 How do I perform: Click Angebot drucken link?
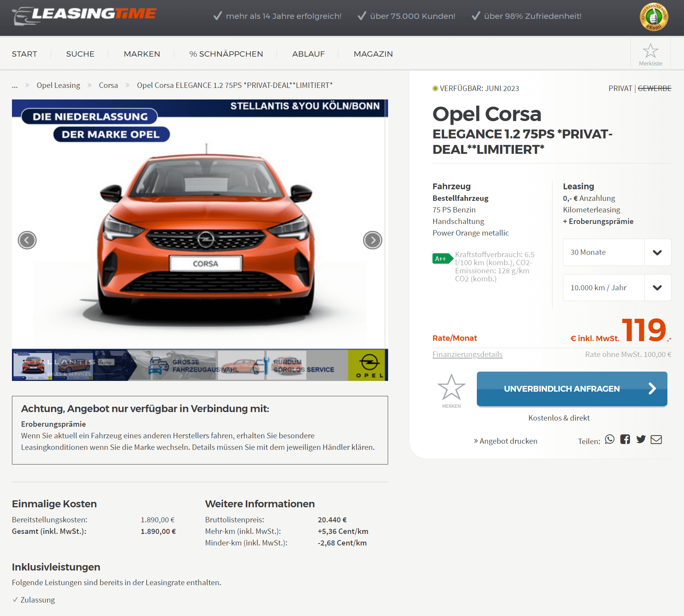coord(505,441)
